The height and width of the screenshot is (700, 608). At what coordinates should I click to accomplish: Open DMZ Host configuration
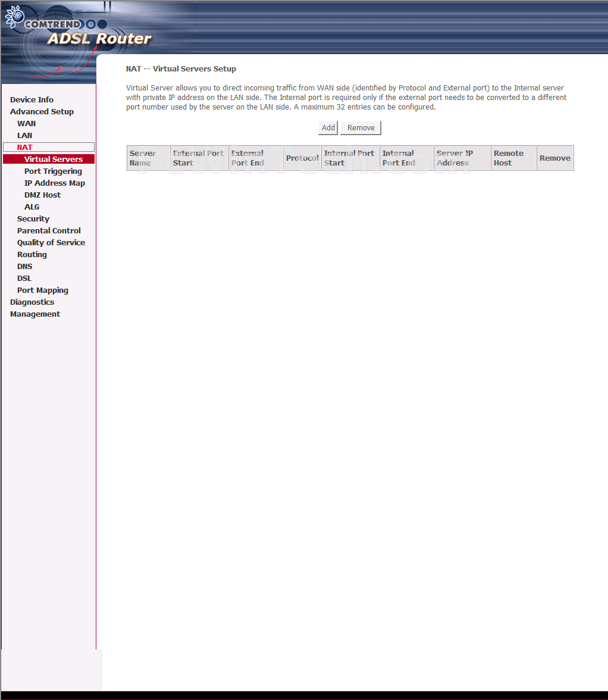[x=42, y=195]
